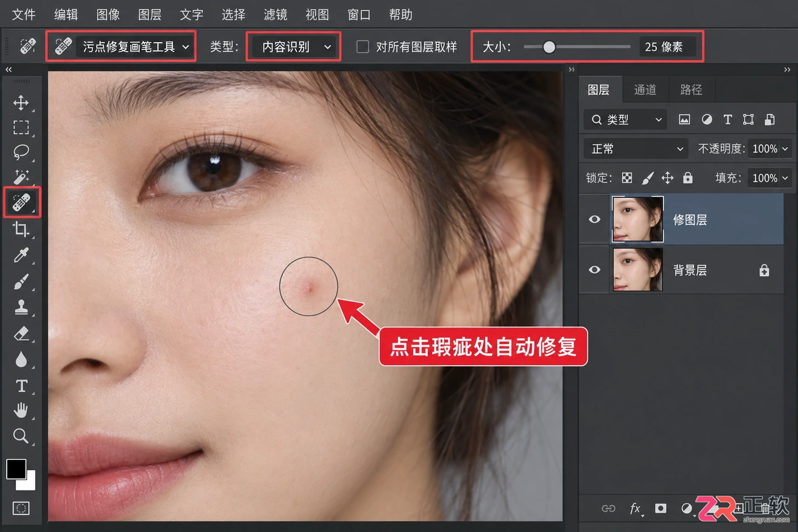Open the 正常 blend mode dropdown
The height and width of the screenshot is (532, 798).
pyautogui.click(x=636, y=149)
